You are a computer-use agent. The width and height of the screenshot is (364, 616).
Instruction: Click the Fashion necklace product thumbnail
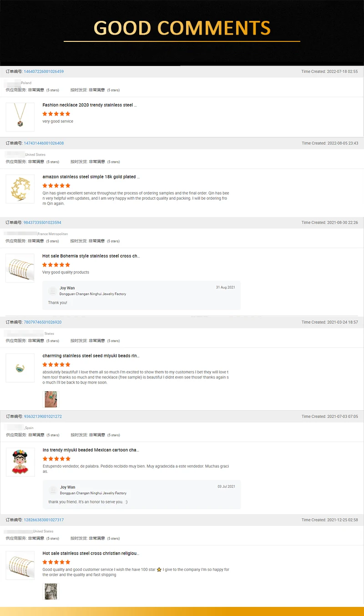pos(20,117)
